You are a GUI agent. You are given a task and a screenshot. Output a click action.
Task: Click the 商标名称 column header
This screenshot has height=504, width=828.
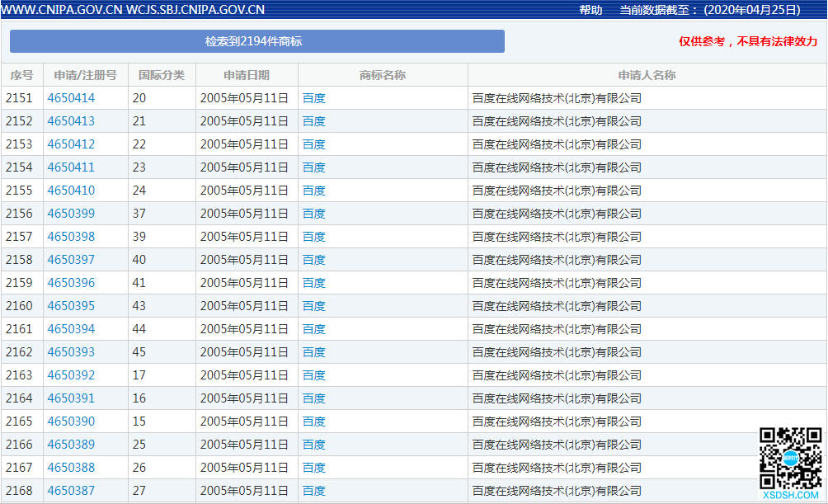point(383,75)
